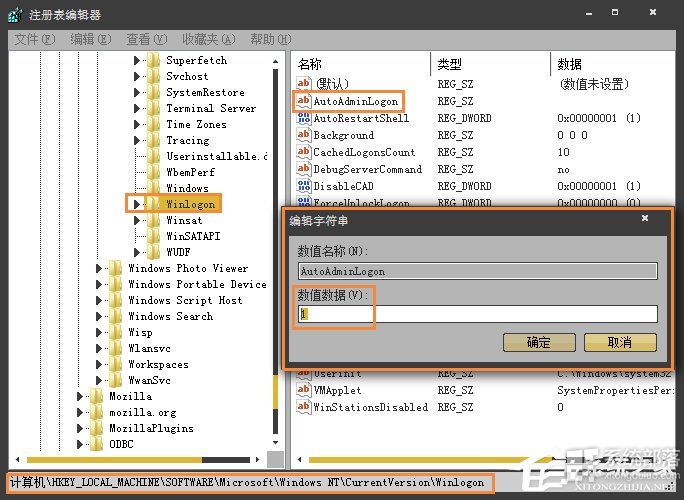Viewport: 684px width, 500px height.
Task: Close the 编辑字符串 dialog
Action: coord(645,218)
